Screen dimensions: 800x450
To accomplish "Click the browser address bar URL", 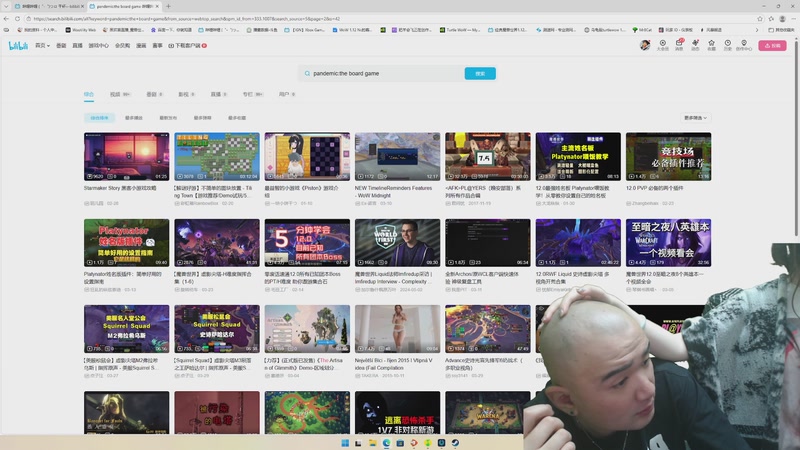I will [x=187, y=19].
